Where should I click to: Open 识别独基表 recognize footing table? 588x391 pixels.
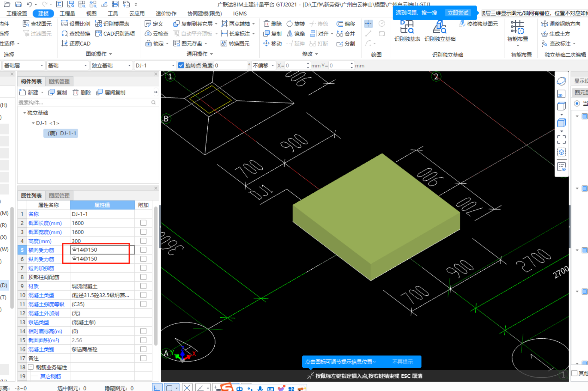(407, 31)
